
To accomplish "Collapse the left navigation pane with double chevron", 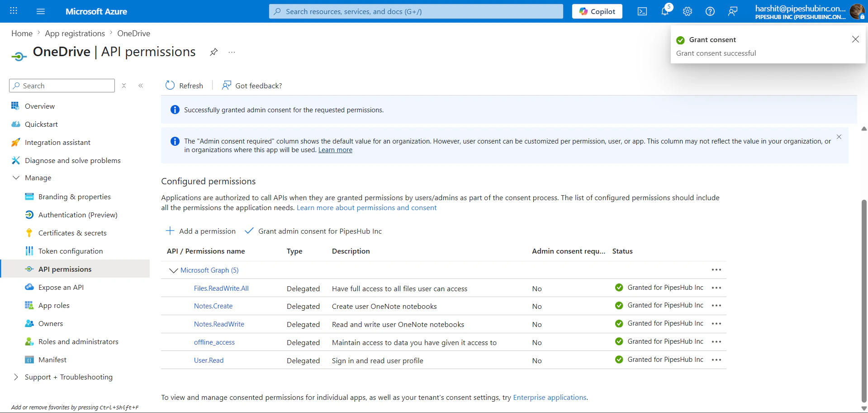I will point(141,86).
